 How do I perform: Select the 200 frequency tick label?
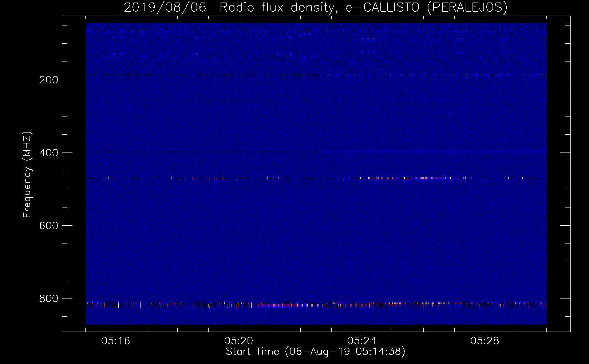pos(49,80)
